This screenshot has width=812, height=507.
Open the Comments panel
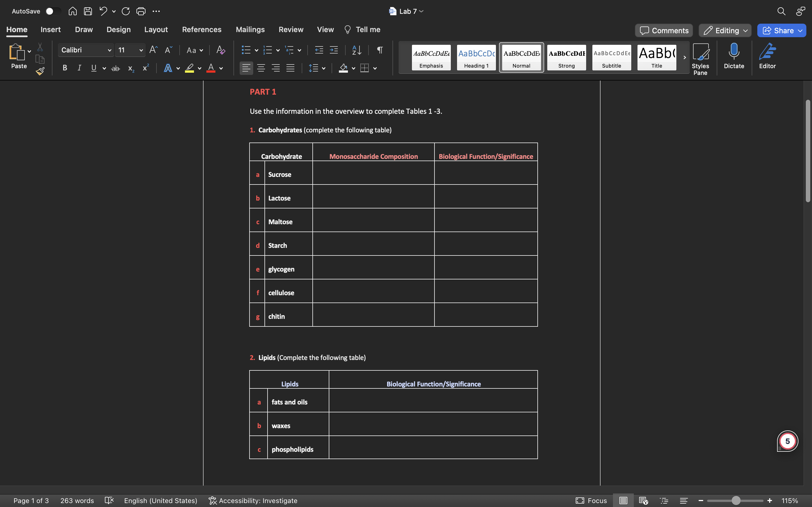[x=663, y=30]
